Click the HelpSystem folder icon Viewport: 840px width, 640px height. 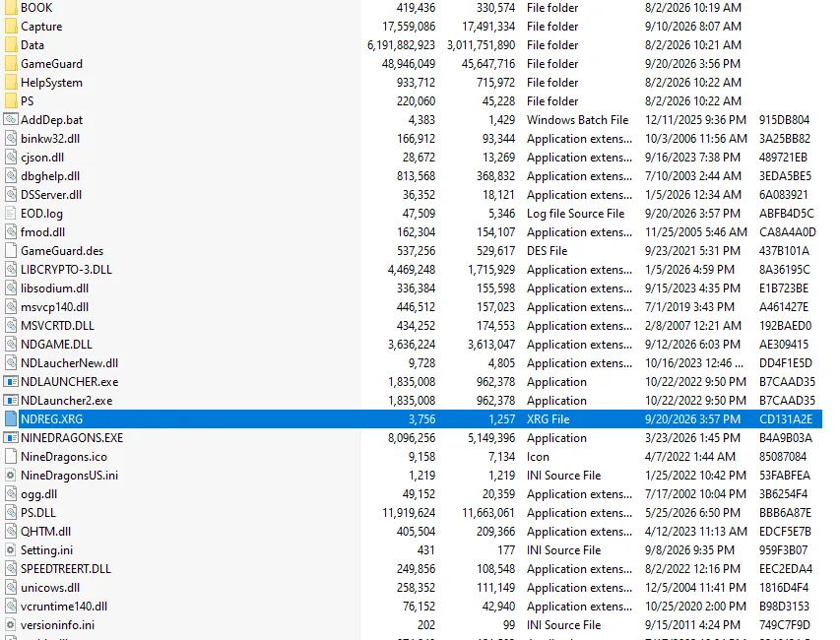point(10,83)
